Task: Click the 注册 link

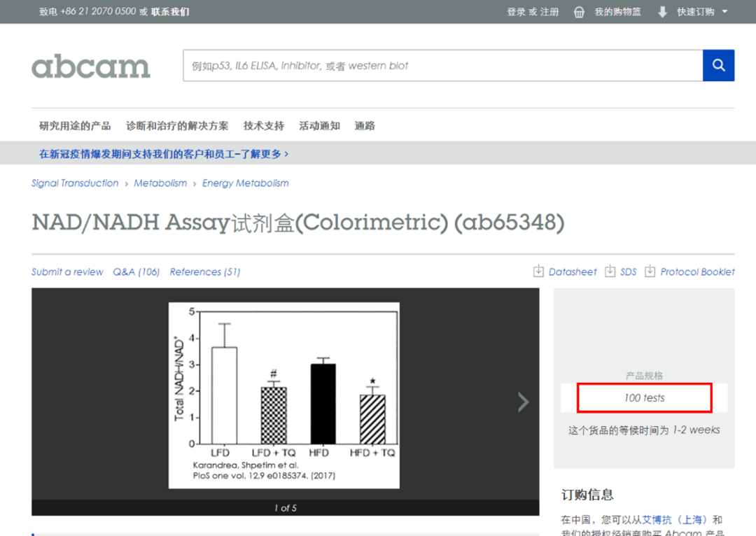Action: [549, 12]
